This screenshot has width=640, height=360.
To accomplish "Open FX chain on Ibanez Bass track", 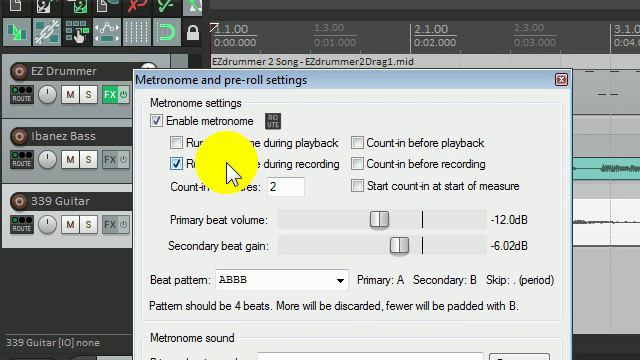I will point(110,160).
